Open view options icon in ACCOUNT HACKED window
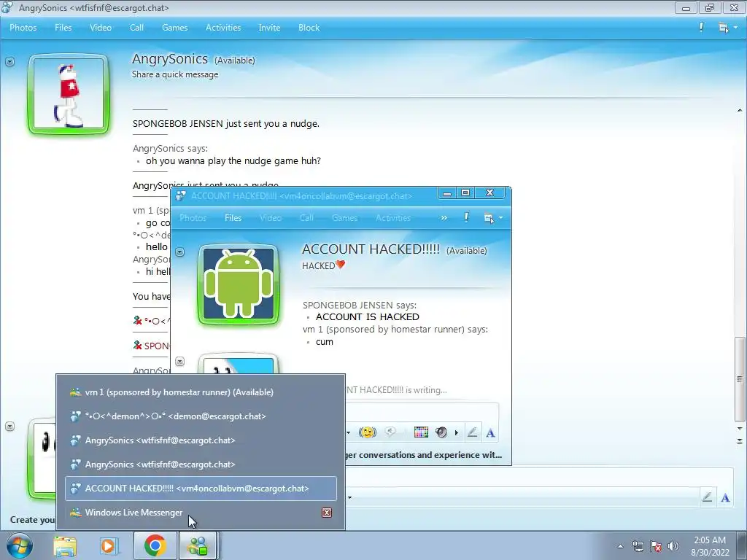This screenshot has height=560, width=747. click(488, 218)
